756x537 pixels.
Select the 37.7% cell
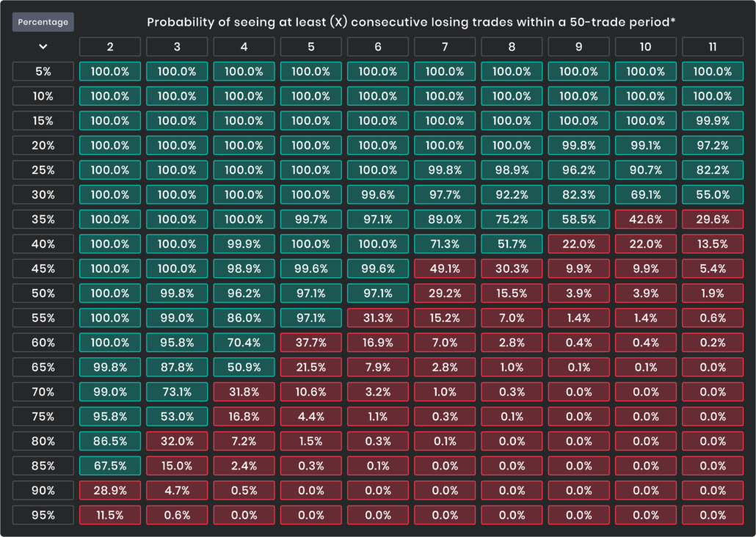(x=310, y=343)
